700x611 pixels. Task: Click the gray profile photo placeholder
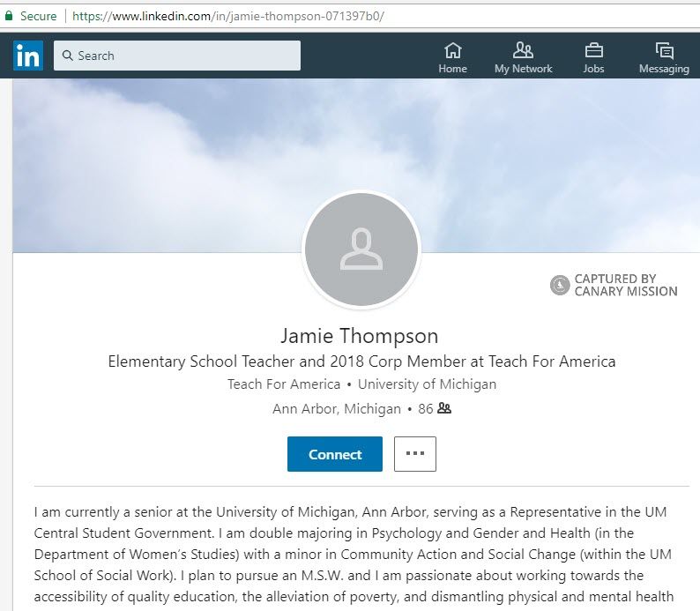click(361, 250)
